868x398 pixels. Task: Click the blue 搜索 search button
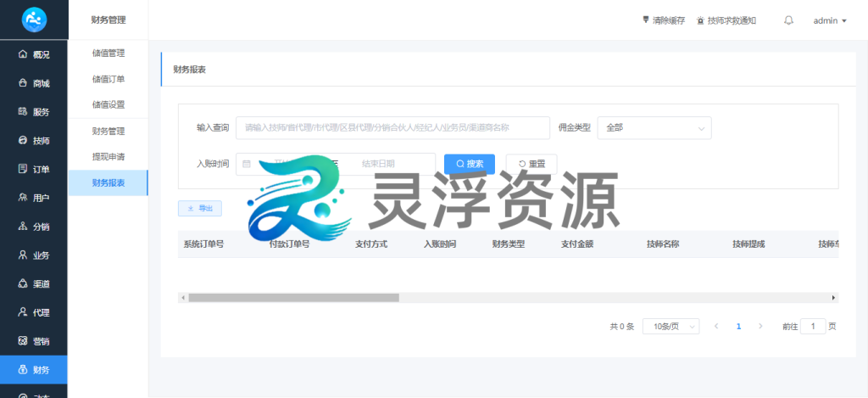coord(470,164)
